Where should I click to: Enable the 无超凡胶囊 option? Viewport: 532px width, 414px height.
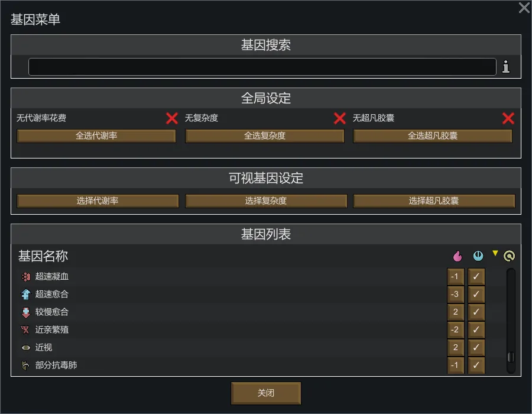(x=508, y=118)
